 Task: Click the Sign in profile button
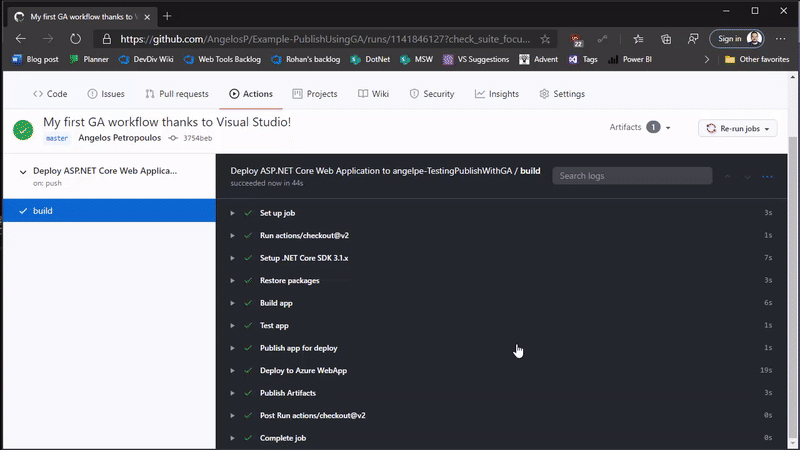coord(740,39)
